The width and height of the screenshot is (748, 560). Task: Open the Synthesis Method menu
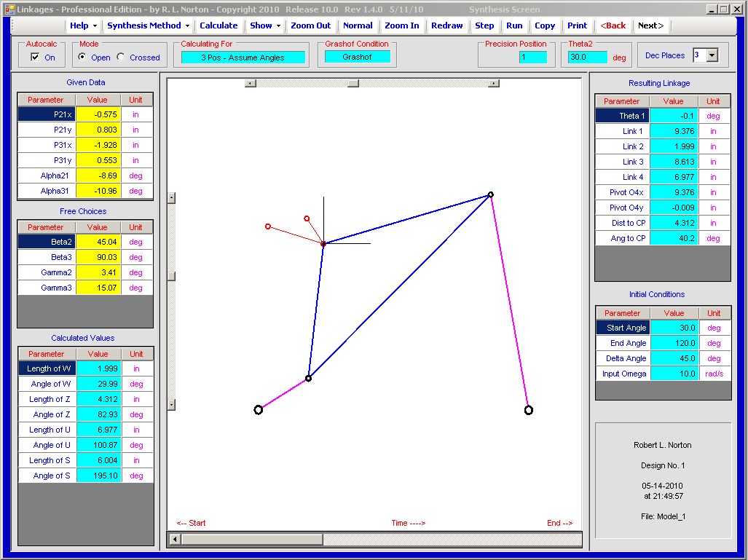point(148,25)
